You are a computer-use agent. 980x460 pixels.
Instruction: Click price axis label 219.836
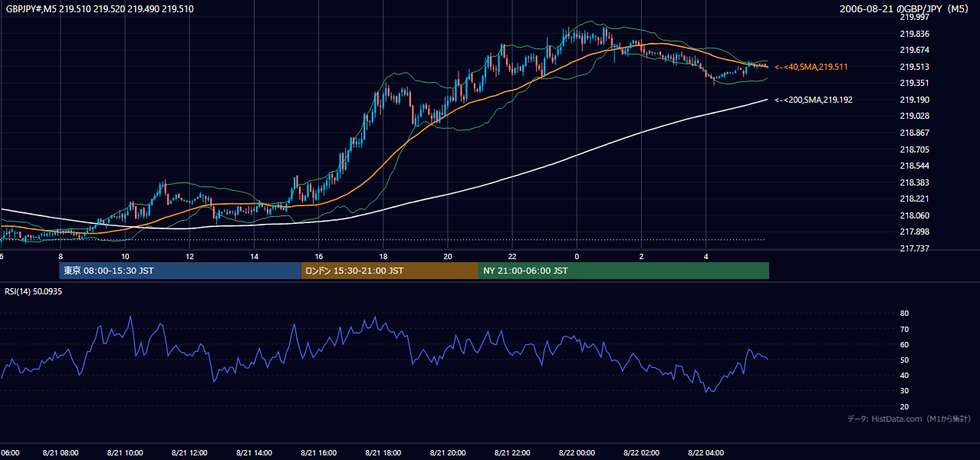[x=914, y=34]
